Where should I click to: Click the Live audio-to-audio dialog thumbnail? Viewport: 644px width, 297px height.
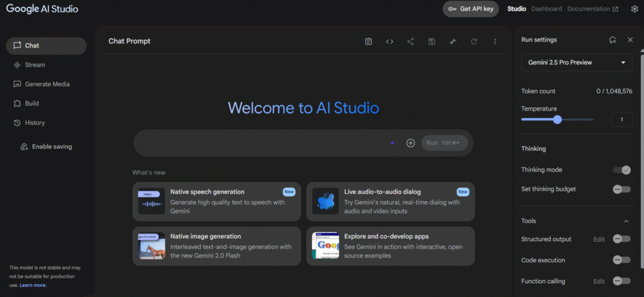[x=325, y=201]
